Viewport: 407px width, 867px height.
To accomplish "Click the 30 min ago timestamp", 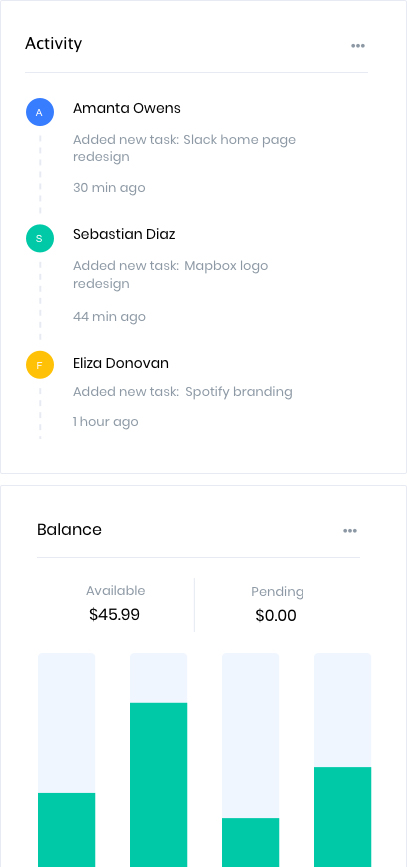I will pyautogui.click(x=109, y=188).
